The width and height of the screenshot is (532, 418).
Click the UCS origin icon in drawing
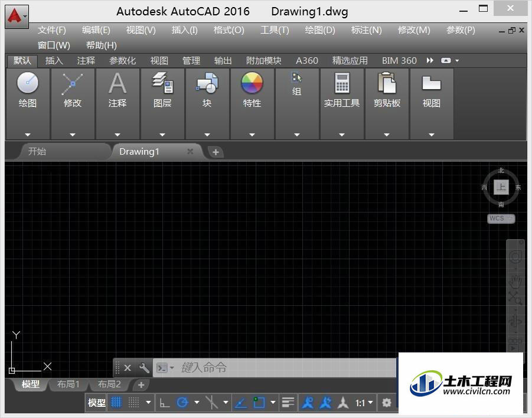(12, 370)
